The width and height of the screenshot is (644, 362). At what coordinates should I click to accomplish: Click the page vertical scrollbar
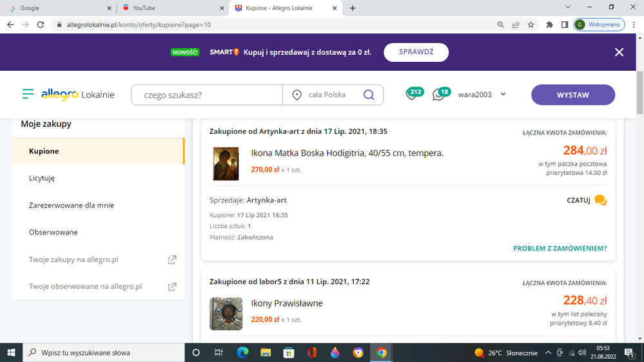[639, 93]
